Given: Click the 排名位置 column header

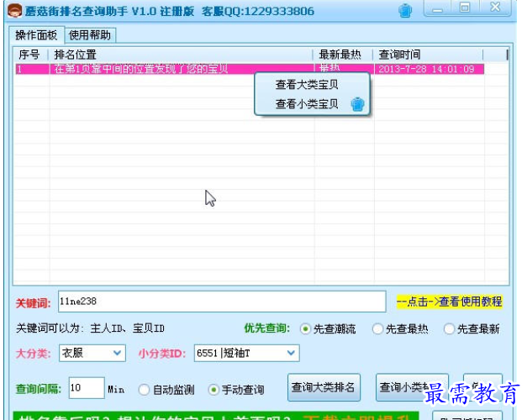Looking at the screenshot, I should pos(180,55).
